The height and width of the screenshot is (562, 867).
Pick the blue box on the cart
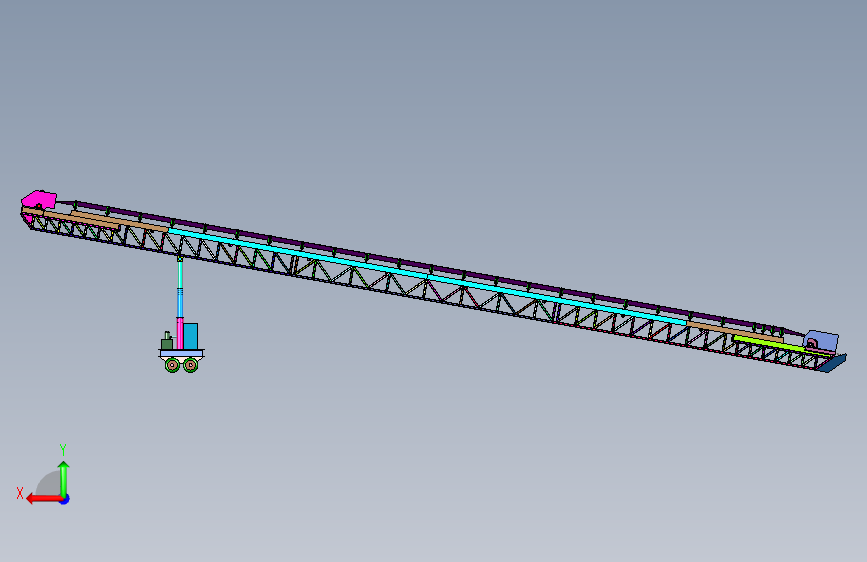[x=190, y=336]
